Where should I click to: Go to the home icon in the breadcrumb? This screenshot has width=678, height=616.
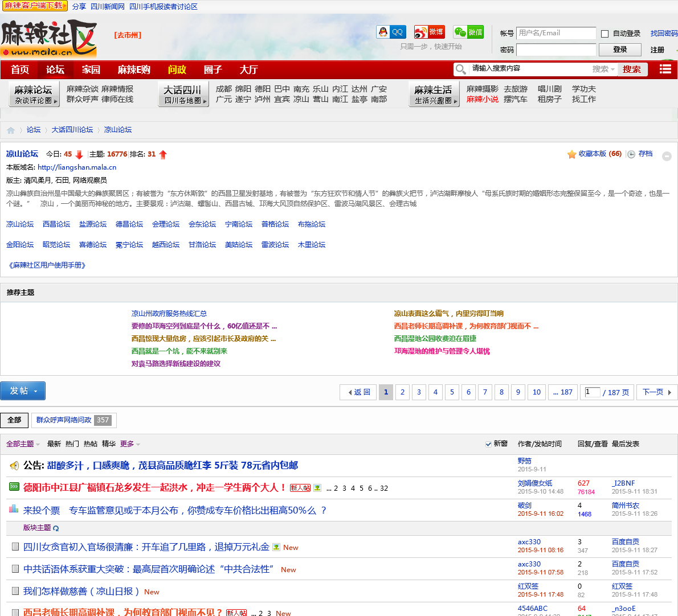point(11,130)
